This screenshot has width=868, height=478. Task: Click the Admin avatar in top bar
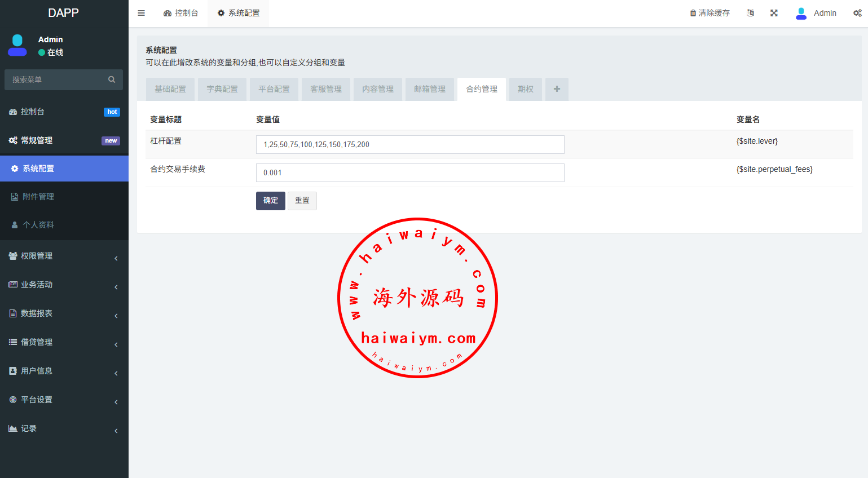(801, 13)
